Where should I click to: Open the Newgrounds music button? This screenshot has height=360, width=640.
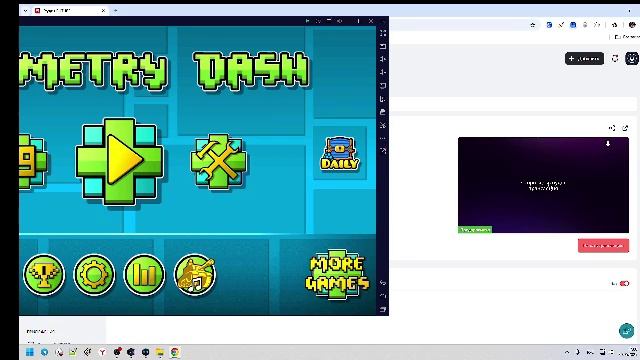(x=195, y=274)
